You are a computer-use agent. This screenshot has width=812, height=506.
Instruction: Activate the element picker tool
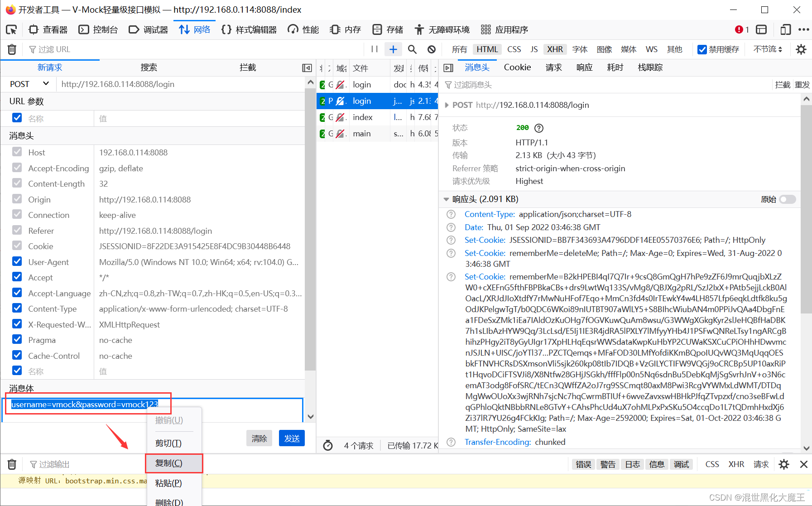[11, 30]
